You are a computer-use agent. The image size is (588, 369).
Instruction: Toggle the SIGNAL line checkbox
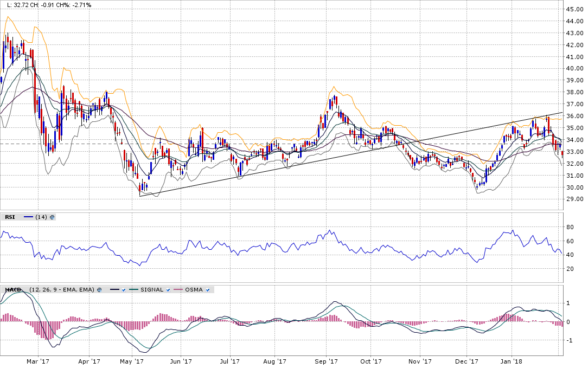(x=168, y=290)
